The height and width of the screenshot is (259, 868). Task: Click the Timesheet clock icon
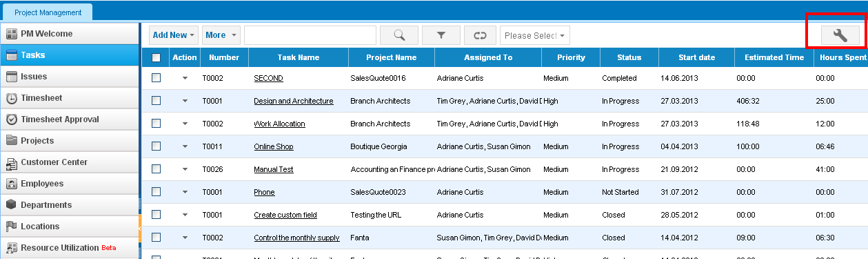pos(12,98)
